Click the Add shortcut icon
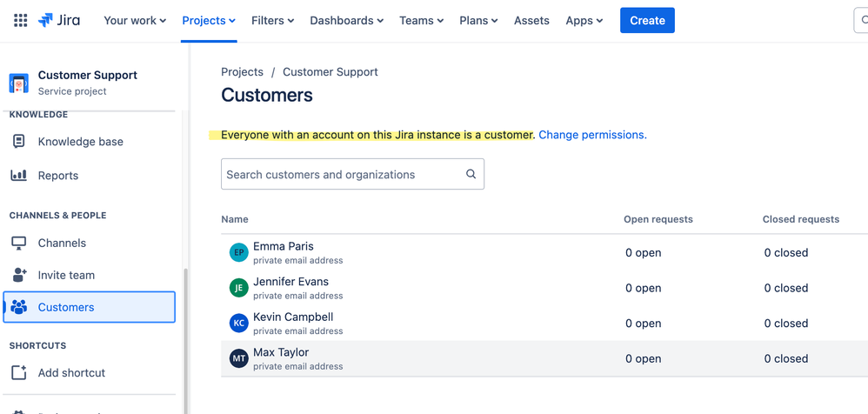The width and height of the screenshot is (868, 414). pyautogui.click(x=18, y=373)
